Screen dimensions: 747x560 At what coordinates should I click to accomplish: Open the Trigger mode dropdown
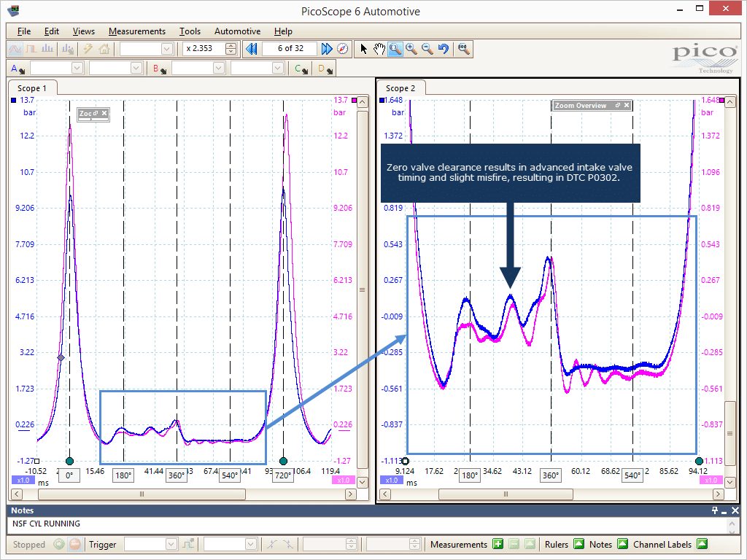click(151, 544)
